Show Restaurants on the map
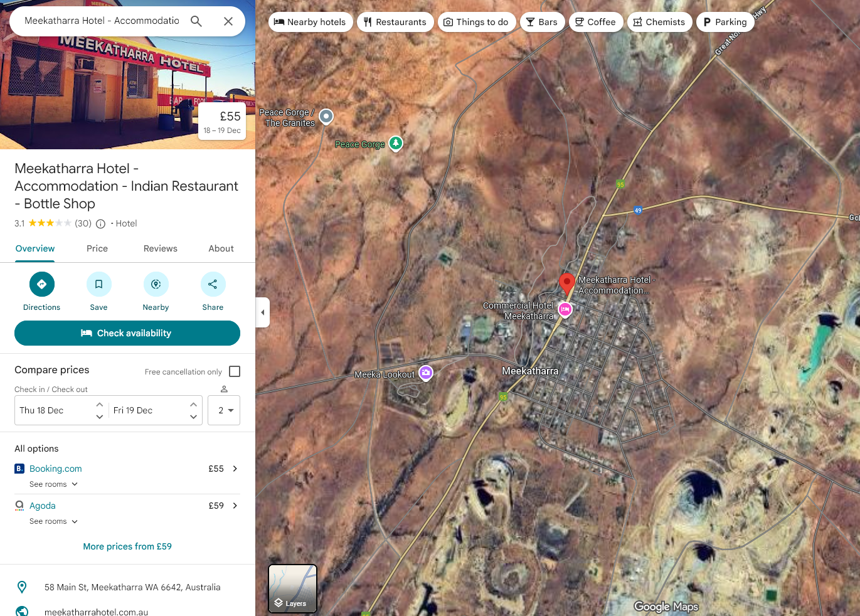 [x=395, y=22]
